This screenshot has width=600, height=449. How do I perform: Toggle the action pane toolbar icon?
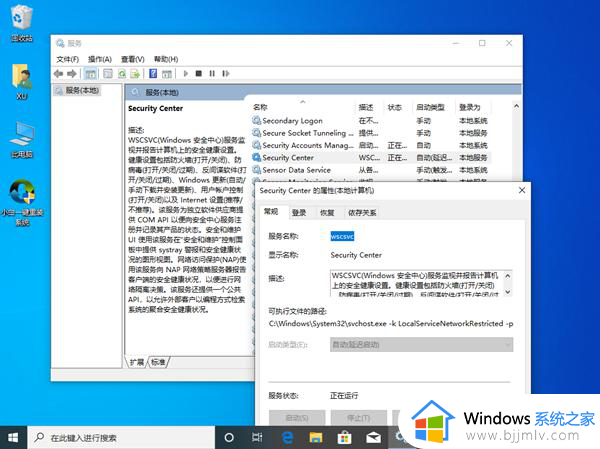tap(167, 73)
